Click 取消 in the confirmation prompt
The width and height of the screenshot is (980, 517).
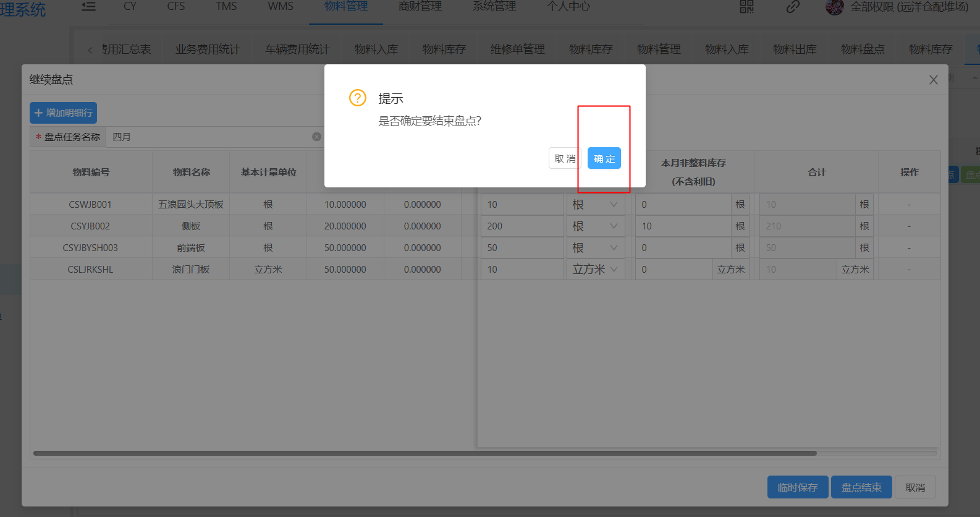[x=564, y=158]
